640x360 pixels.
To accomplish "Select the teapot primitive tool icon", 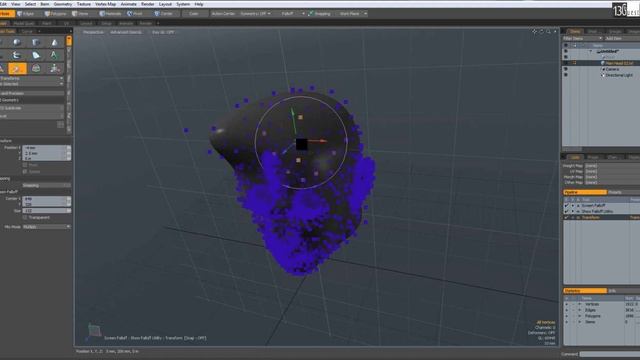I will click(x=17, y=55).
